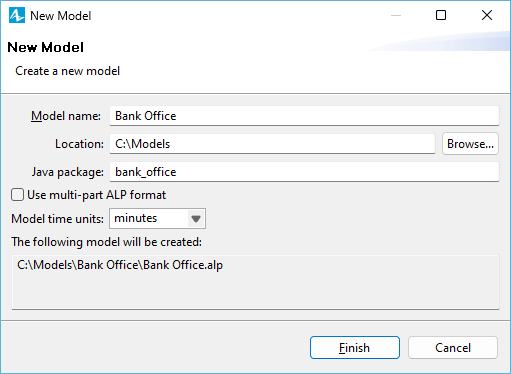Click the Finish button
This screenshot has height=374, width=511.
(x=355, y=348)
